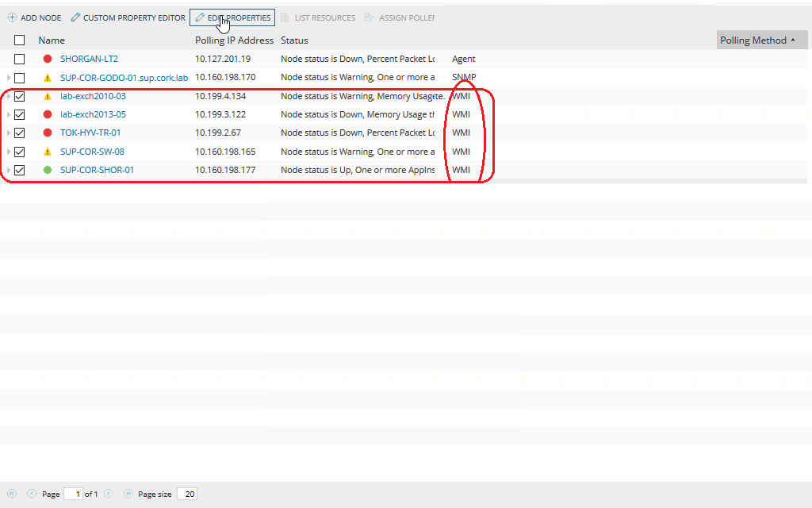The image size is (812, 508).
Task: Click the Edit Properties pencil icon
Action: tap(201, 17)
